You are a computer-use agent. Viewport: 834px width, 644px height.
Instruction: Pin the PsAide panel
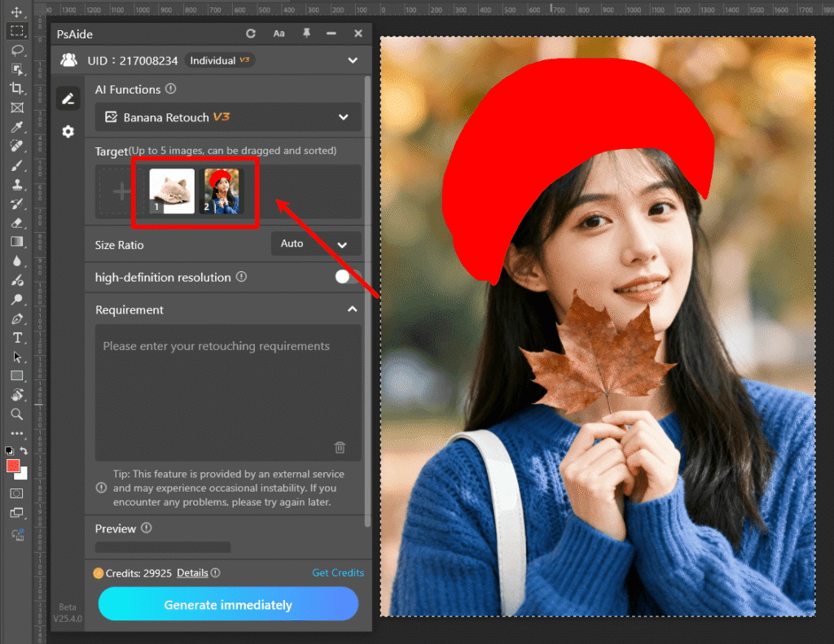[305, 33]
